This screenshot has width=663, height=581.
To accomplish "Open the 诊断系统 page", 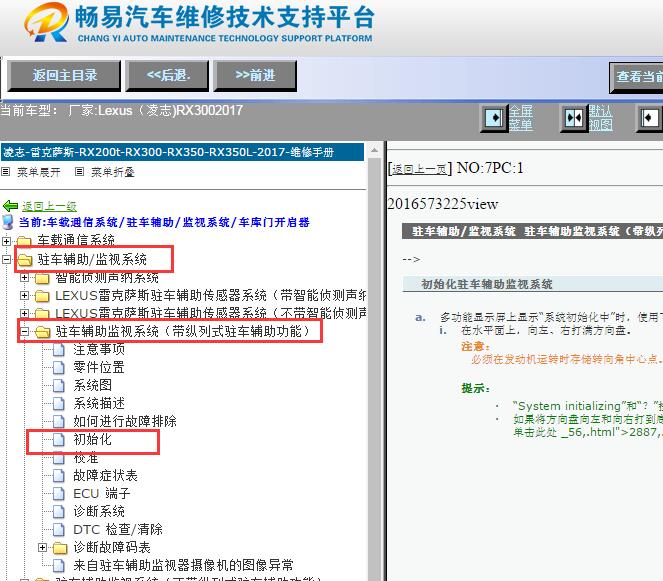I will (99, 511).
